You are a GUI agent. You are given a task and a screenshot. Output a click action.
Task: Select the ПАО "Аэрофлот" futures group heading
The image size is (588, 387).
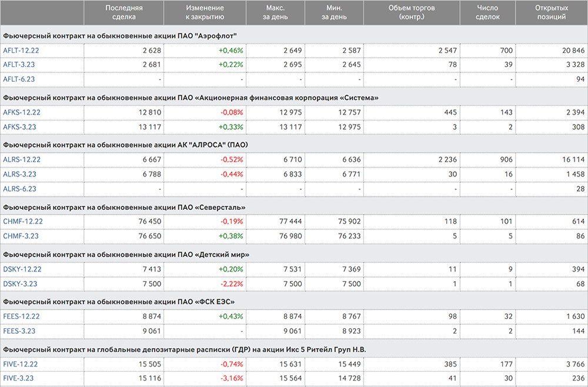tap(120, 36)
